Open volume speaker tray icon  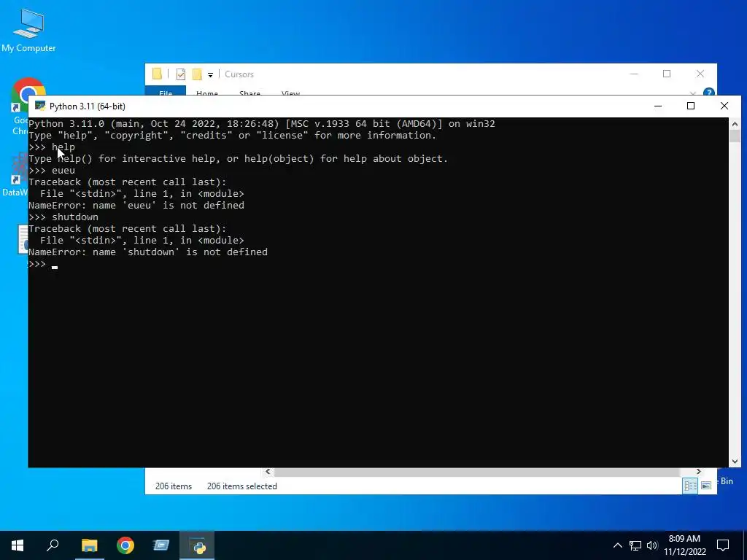coord(652,545)
